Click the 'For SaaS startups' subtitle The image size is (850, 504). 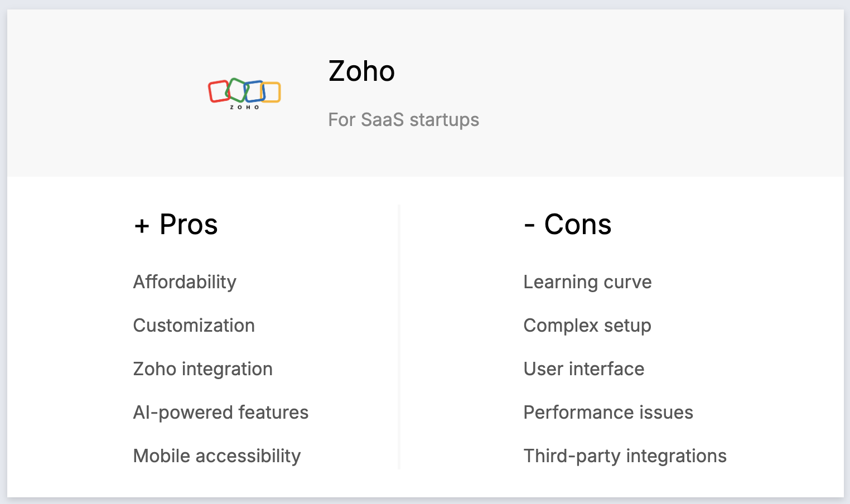403,120
